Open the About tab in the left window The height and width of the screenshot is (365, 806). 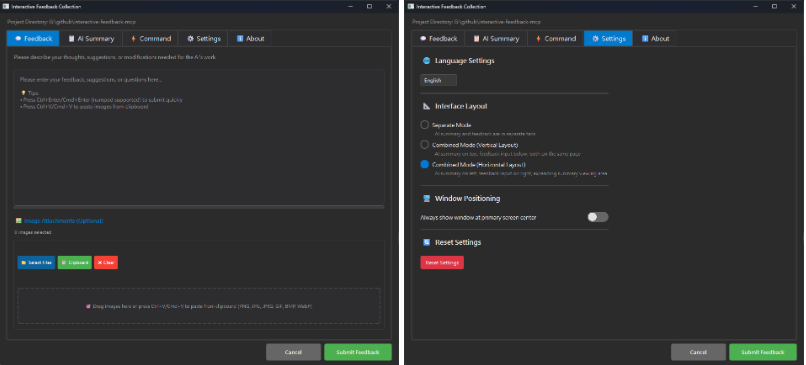(x=250, y=39)
